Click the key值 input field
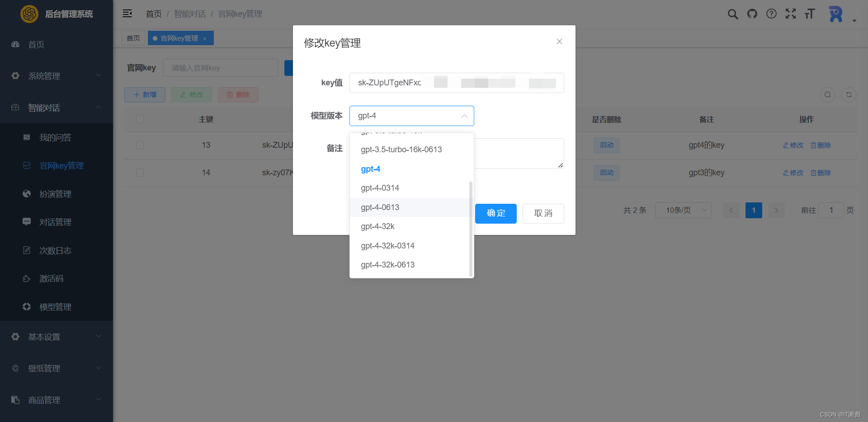The image size is (868, 422). 457,83
